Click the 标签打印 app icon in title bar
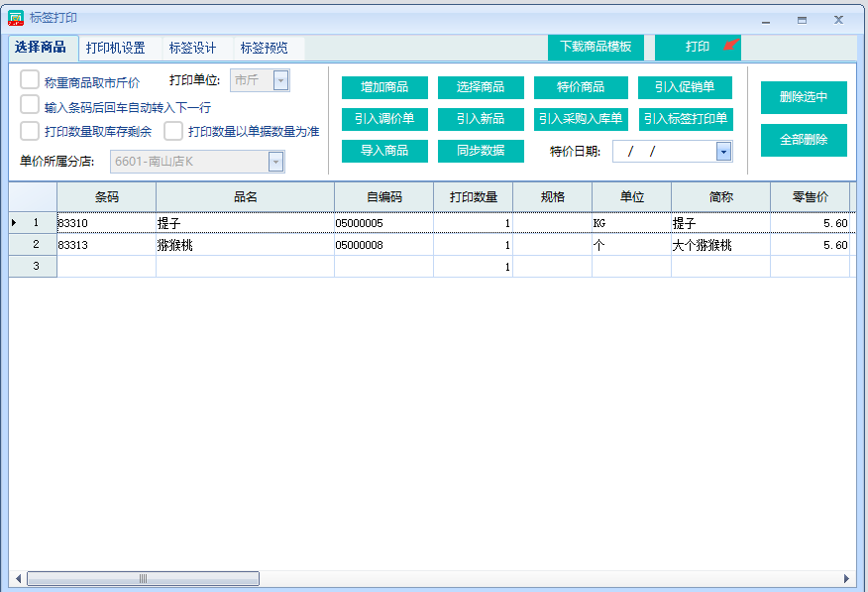 [16, 18]
